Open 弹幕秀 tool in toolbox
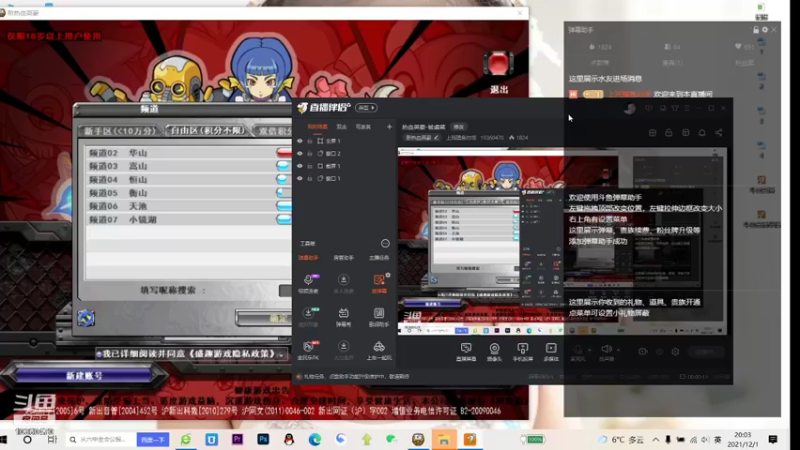The image size is (800, 450). click(343, 317)
